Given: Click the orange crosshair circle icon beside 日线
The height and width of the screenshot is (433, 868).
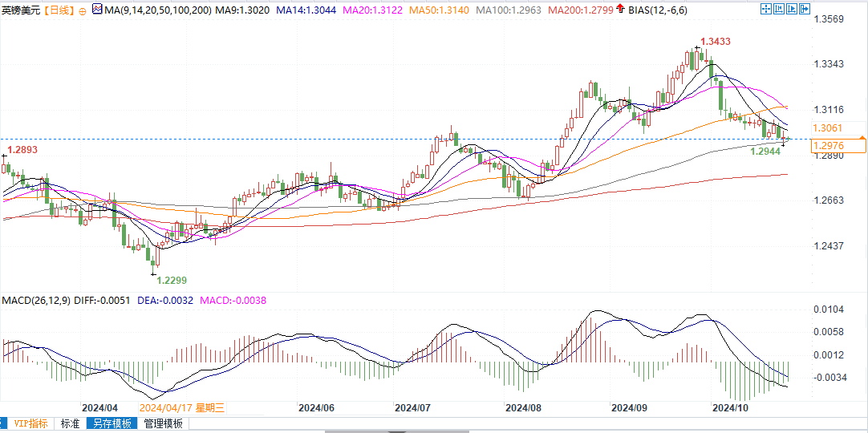Looking at the screenshot, I should (x=83, y=10).
